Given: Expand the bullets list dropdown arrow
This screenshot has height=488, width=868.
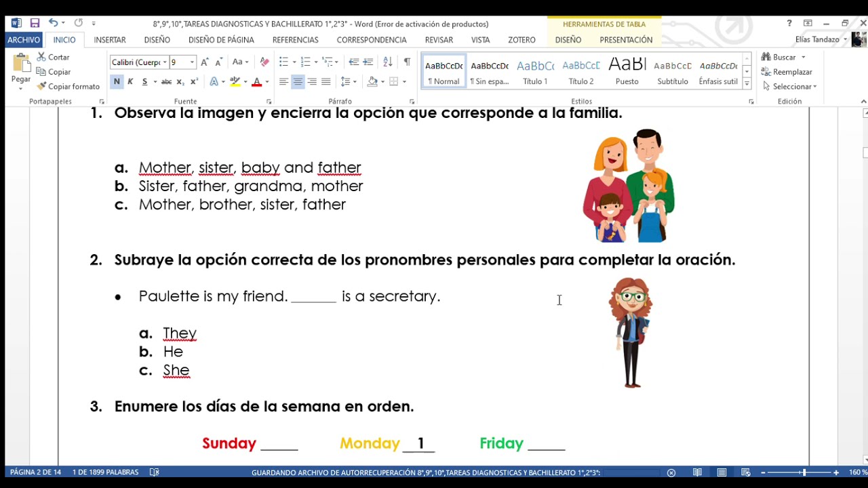Looking at the screenshot, I should click(x=294, y=62).
